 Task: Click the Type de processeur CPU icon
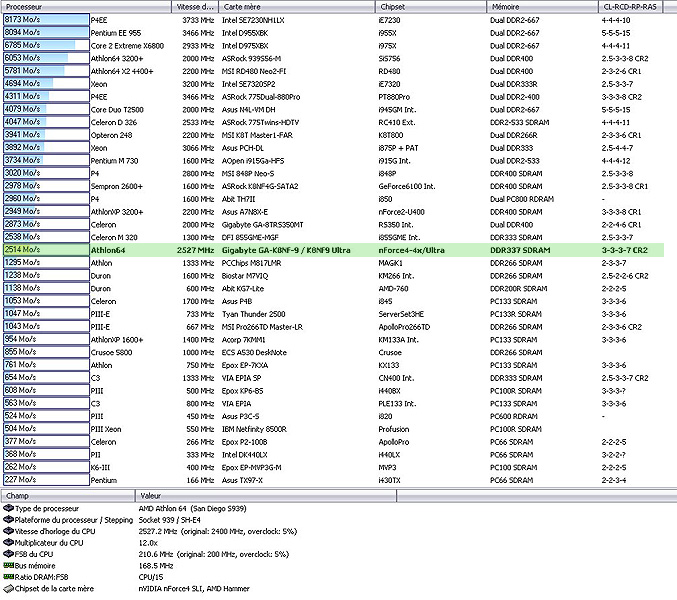(x=8, y=510)
